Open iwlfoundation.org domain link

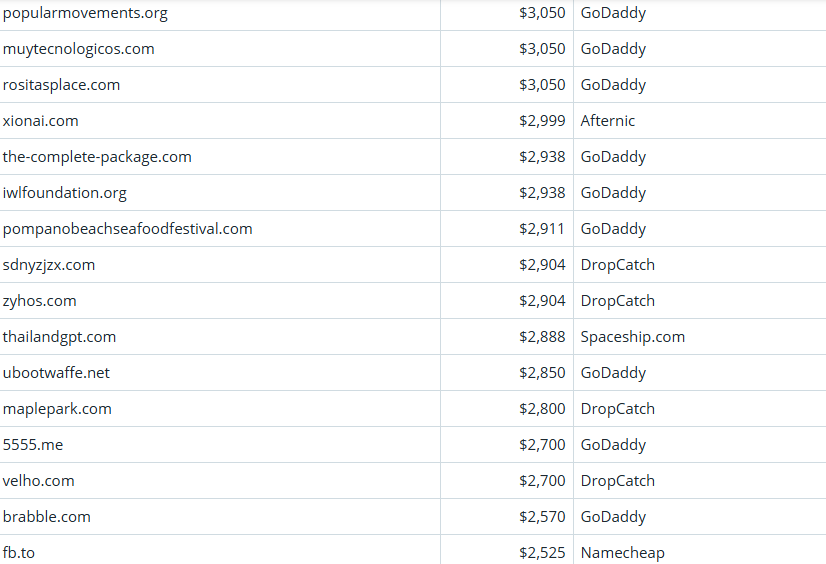click(x=65, y=193)
